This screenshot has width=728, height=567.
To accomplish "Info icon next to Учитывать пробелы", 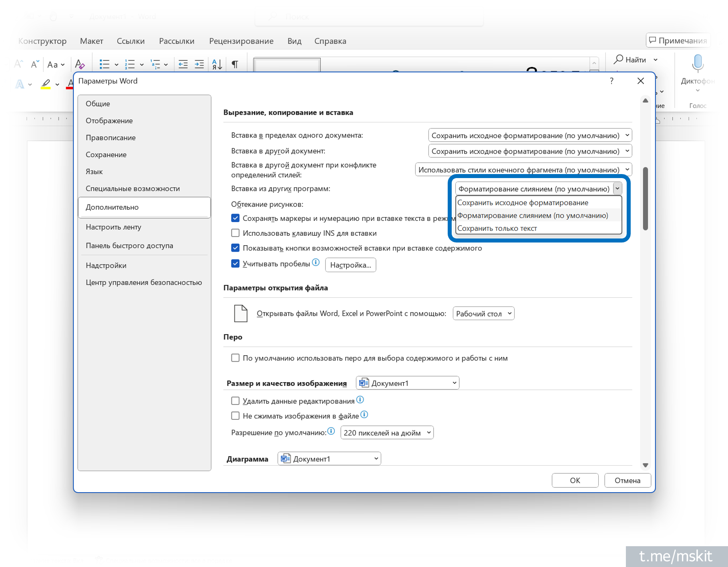I will (x=316, y=262).
